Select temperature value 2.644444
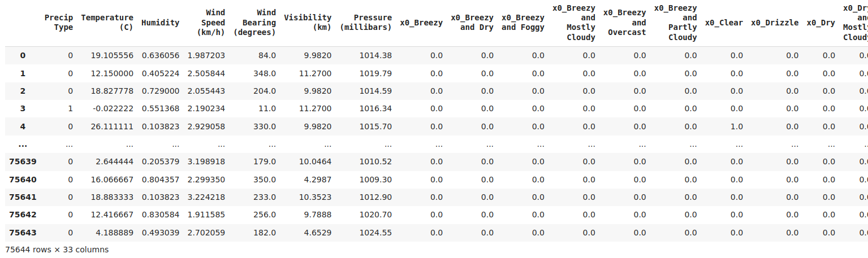868x258 pixels. coord(115,161)
